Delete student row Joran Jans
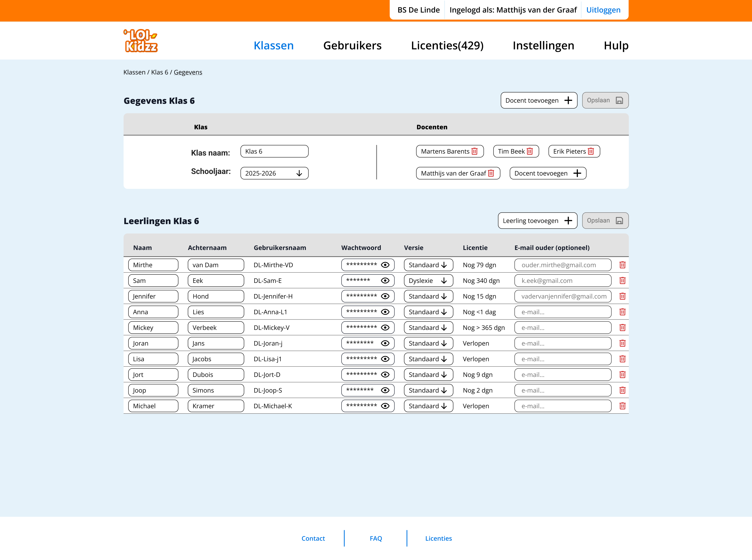 pyautogui.click(x=622, y=343)
